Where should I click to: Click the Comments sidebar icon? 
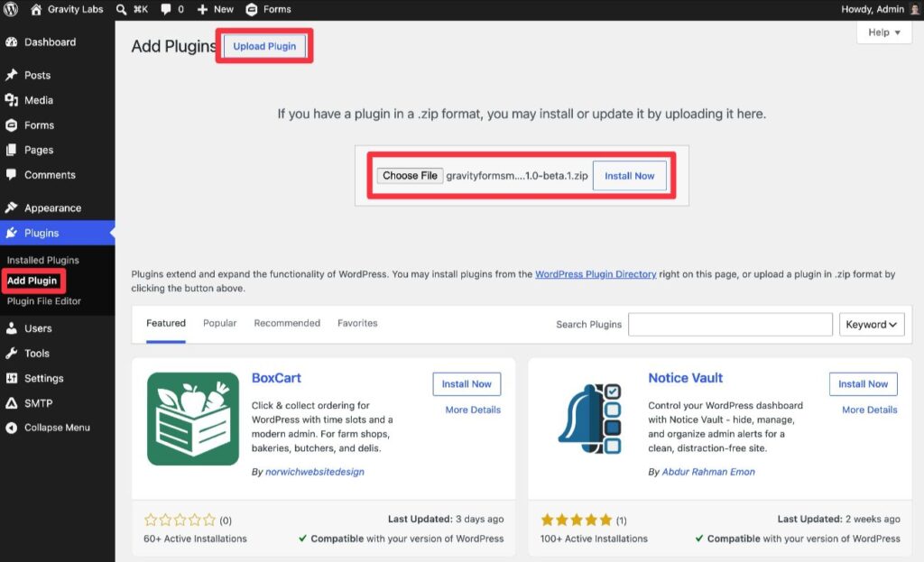click(x=11, y=174)
